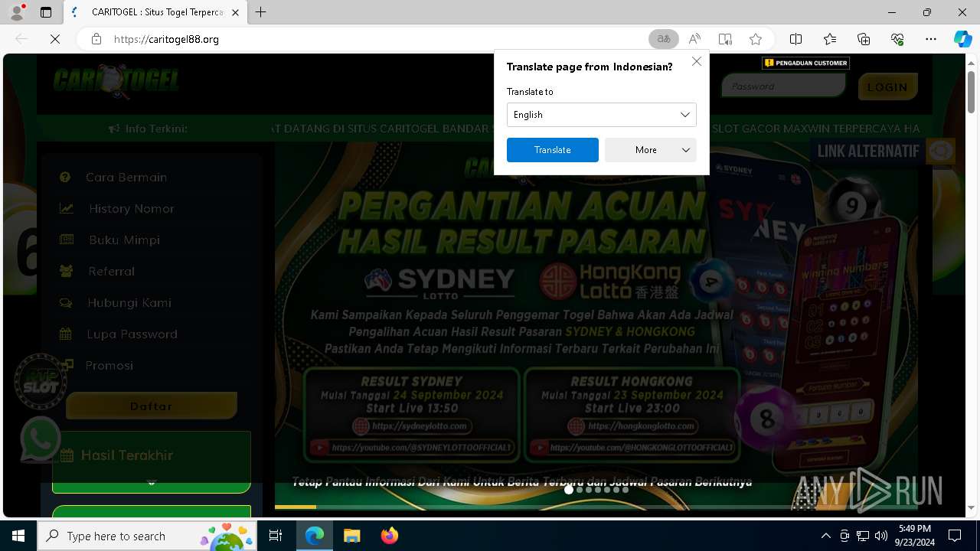Open the volume control icon

pyautogui.click(x=881, y=536)
